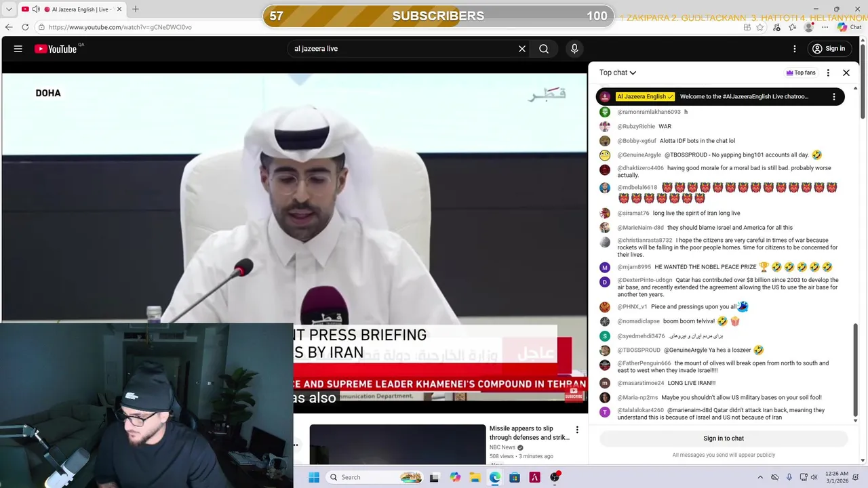Click the missile video thumbnail
This screenshot has width=868, height=488.
coord(397,445)
